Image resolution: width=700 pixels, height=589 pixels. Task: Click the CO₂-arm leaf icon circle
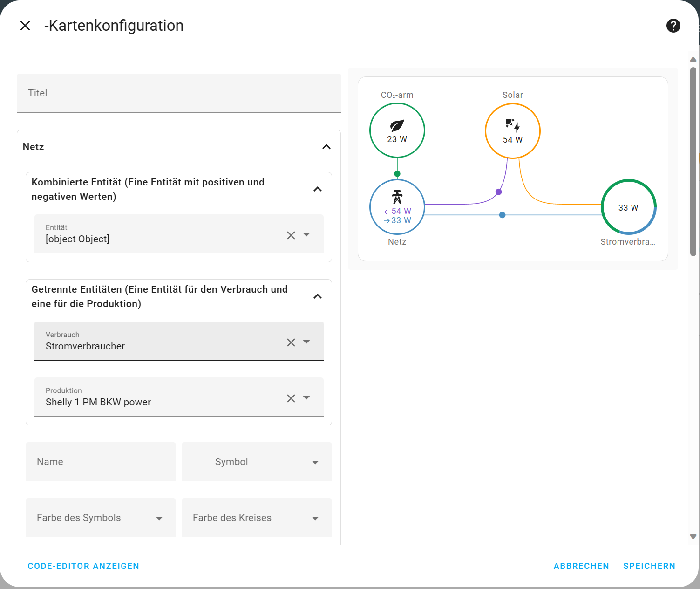397,130
